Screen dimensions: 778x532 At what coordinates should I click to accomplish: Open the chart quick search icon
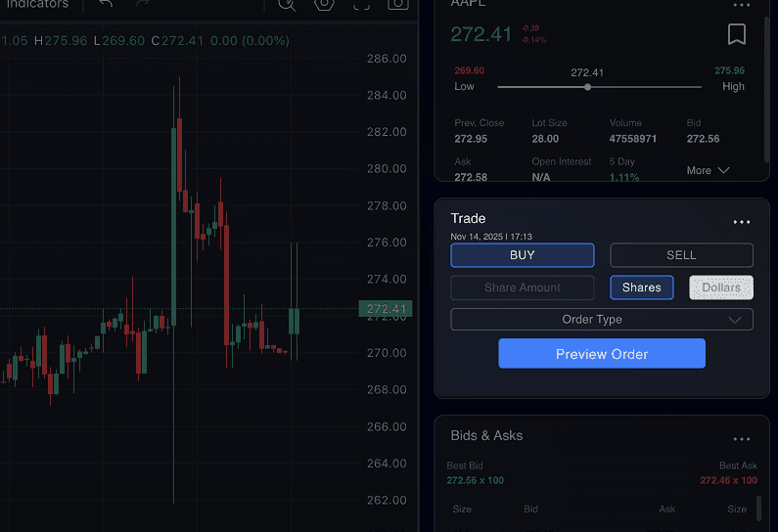click(287, 5)
